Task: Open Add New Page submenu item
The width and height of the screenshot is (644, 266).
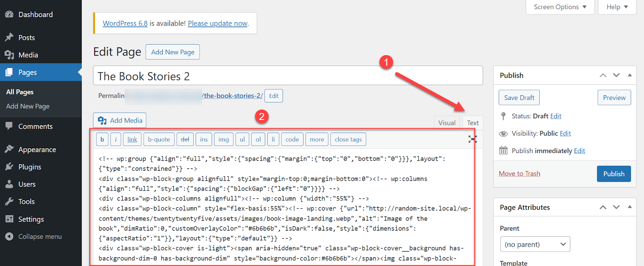Action: [28, 106]
